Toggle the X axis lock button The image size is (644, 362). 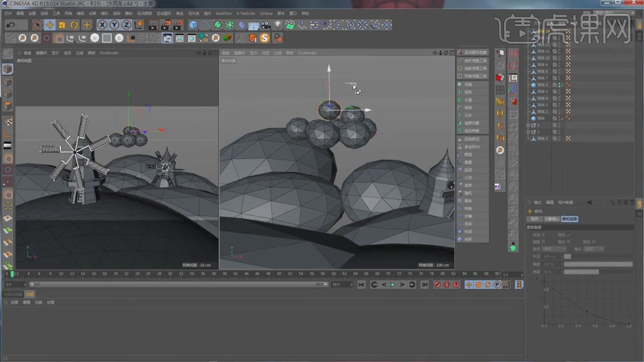point(102,25)
